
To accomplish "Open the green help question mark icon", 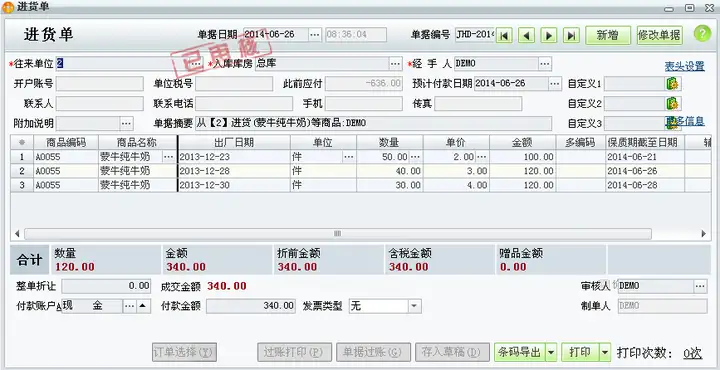I will (702, 34).
